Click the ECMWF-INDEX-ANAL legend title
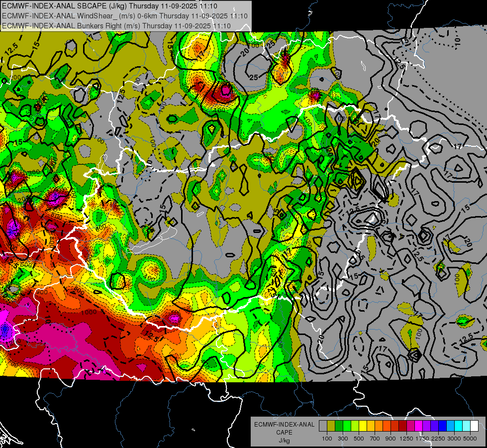The width and height of the screenshot is (487, 448). click(284, 425)
